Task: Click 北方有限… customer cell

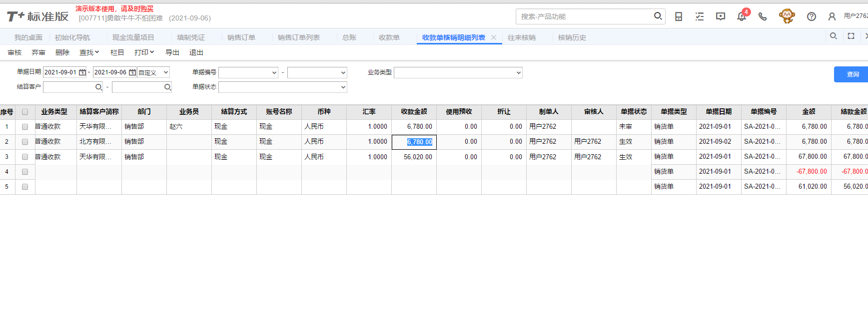Action: 99,142
